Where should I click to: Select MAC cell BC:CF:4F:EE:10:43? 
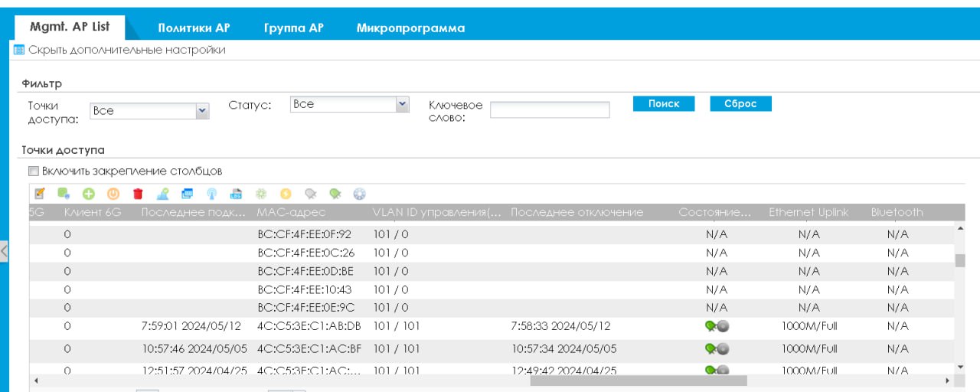tap(304, 289)
